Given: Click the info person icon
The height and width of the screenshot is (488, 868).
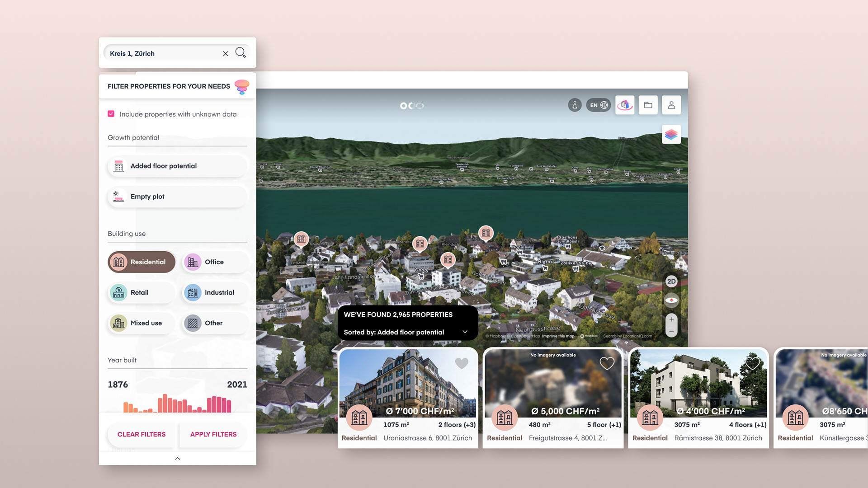Looking at the screenshot, I should point(575,105).
